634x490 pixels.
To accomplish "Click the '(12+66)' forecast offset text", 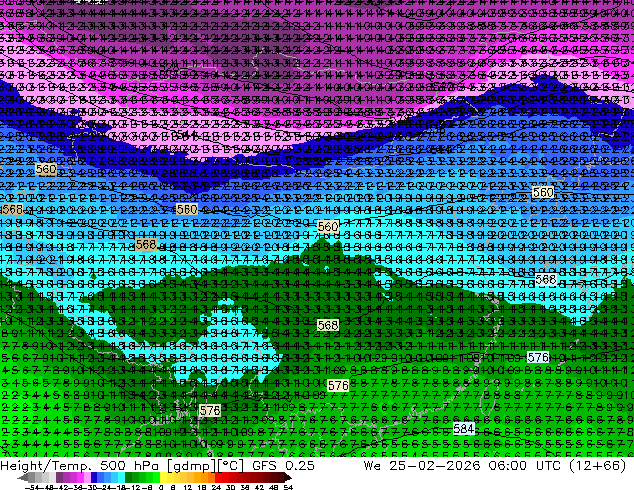I will pos(597,465).
